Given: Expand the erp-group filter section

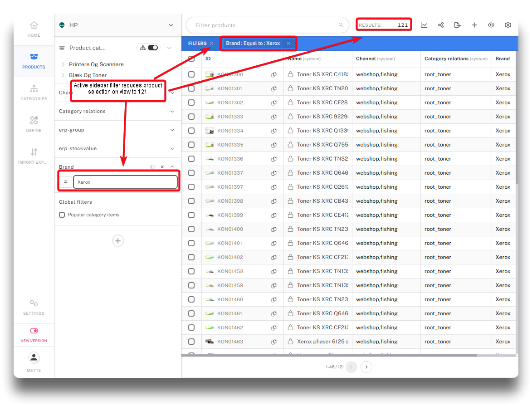Looking at the screenshot, I should [x=172, y=130].
